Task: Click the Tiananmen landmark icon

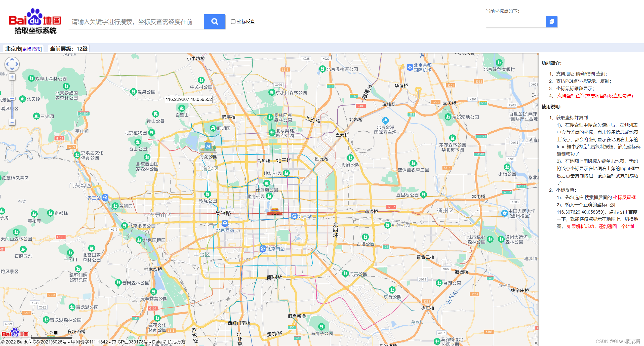Action: coord(275,212)
